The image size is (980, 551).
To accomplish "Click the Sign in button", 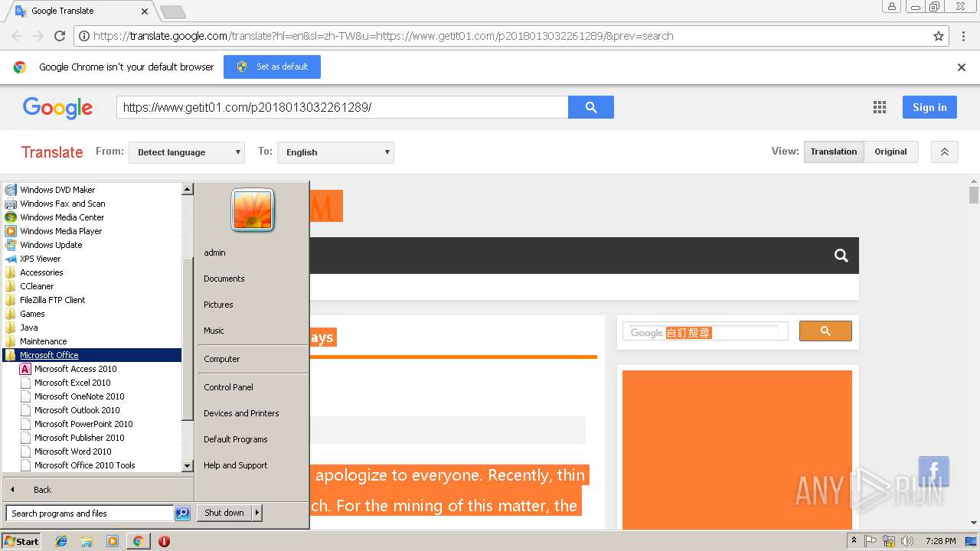I will point(929,107).
